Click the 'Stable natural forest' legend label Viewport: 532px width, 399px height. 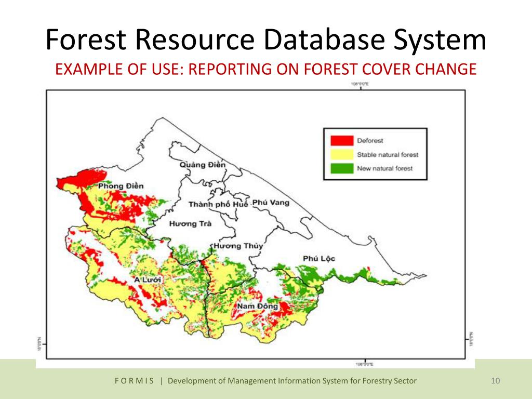[388, 155]
